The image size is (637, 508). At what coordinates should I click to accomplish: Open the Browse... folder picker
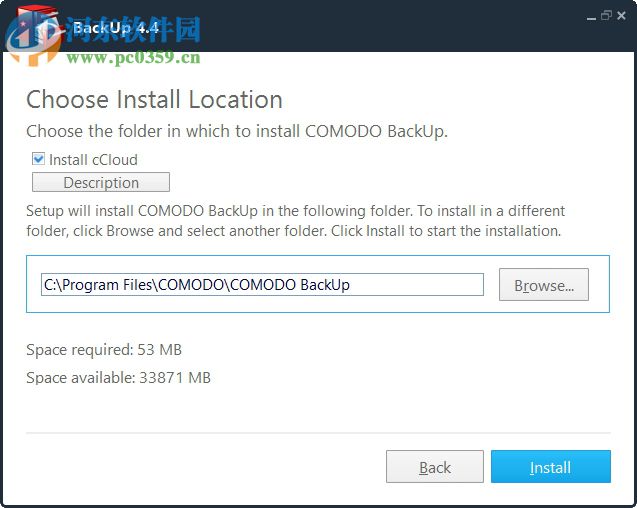544,284
